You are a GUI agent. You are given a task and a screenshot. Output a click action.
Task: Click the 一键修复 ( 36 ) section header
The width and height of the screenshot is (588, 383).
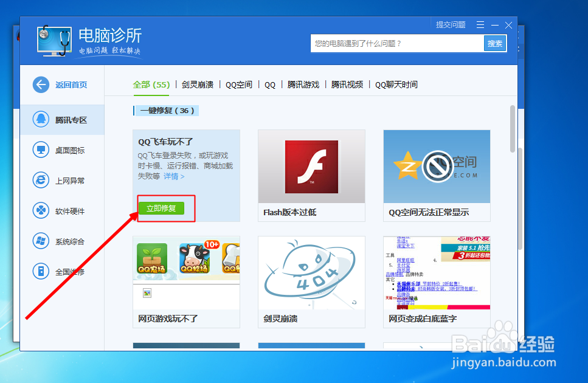coord(167,111)
